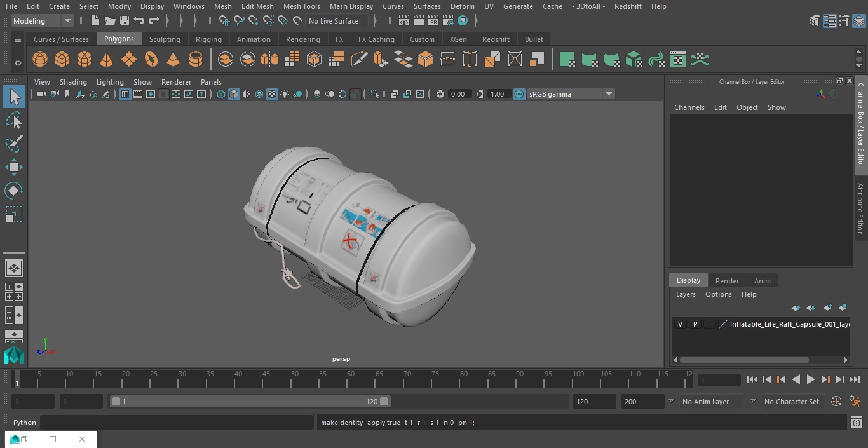Create a polygon torus from the shelf

151,60
